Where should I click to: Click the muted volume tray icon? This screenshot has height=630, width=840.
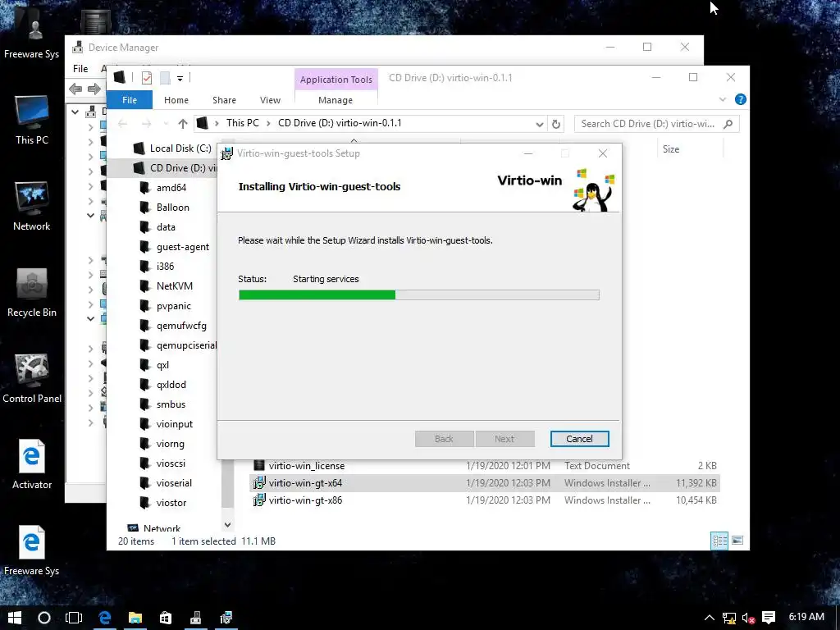(x=748, y=618)
